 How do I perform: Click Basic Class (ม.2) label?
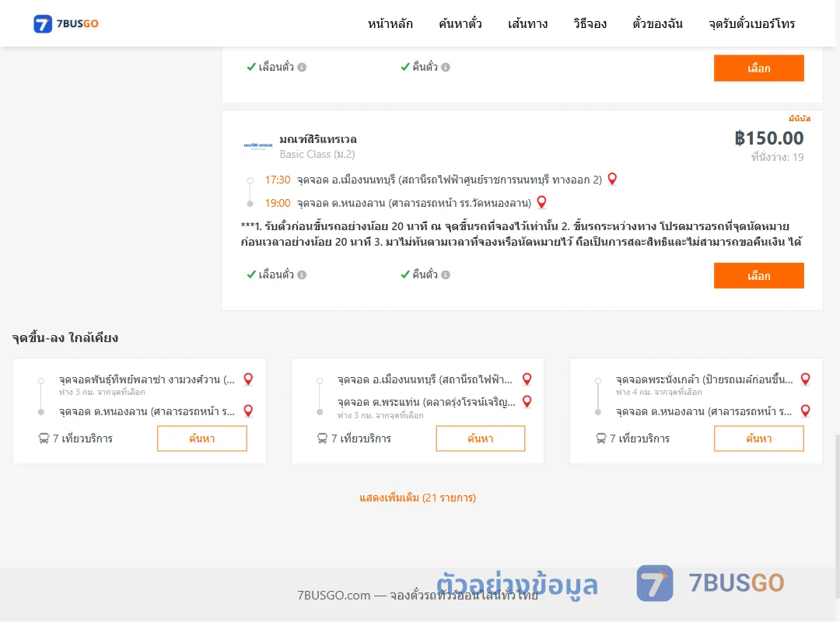317,154
